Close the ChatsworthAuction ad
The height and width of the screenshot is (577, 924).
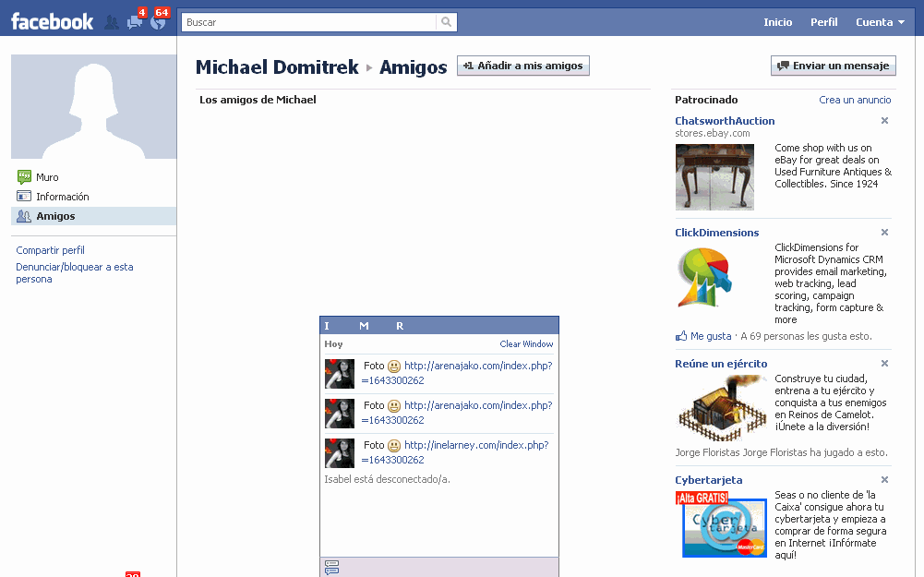point(884,121)
